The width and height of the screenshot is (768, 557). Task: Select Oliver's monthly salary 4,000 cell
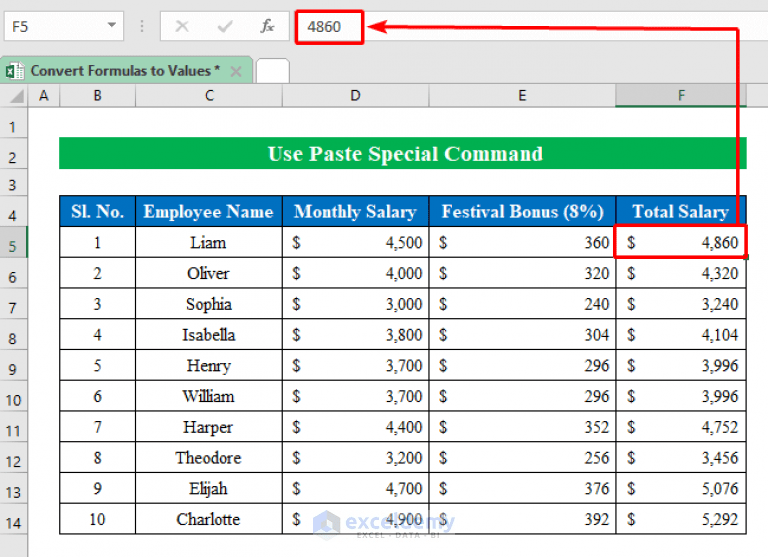click(x=356, y=273)
